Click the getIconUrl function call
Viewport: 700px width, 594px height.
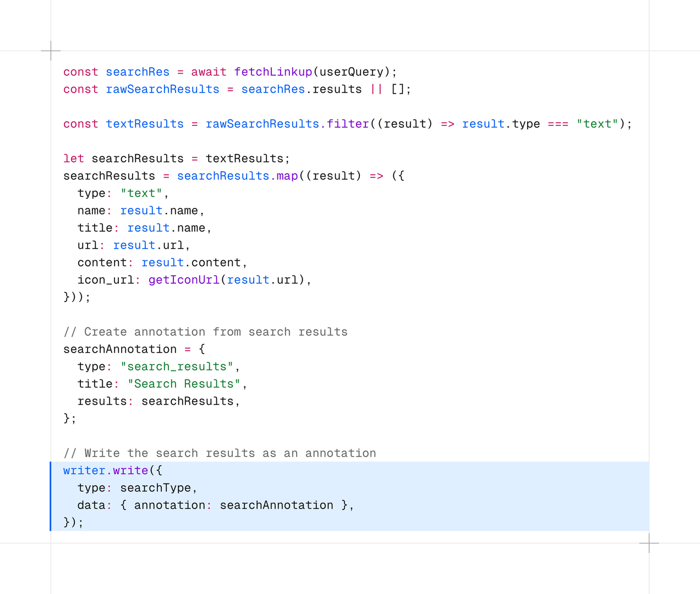point(184,280)
